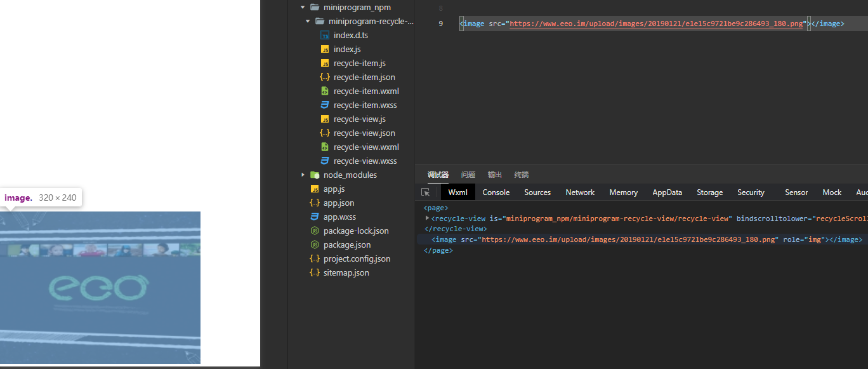Image resolution: width=868 pixels, height=369 pixels.
Task: Open the image URL link in the editor
Action: point(657,24)
